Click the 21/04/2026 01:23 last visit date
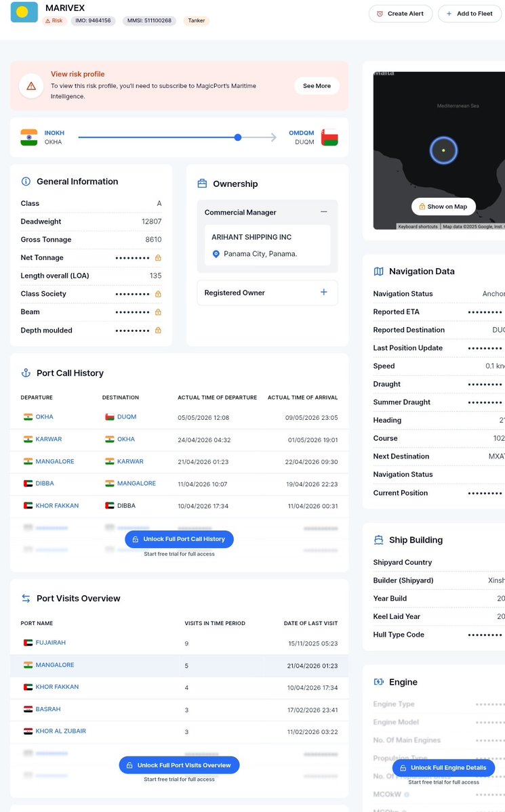 312,666
